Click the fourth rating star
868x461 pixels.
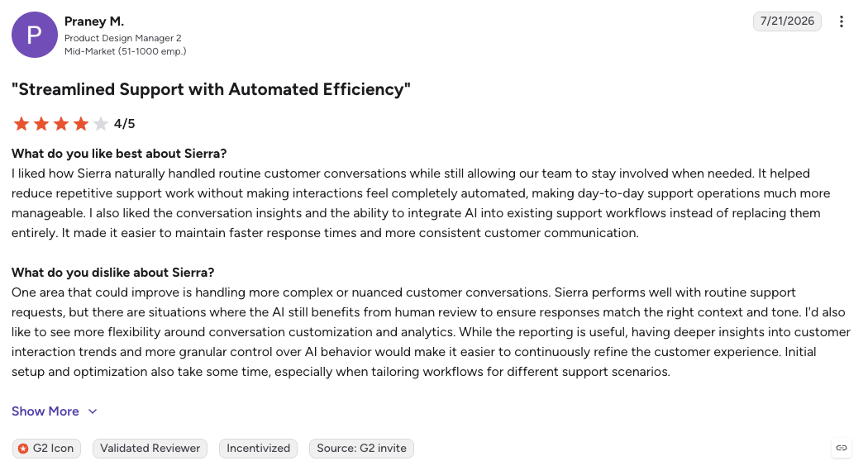coord(81,124)
